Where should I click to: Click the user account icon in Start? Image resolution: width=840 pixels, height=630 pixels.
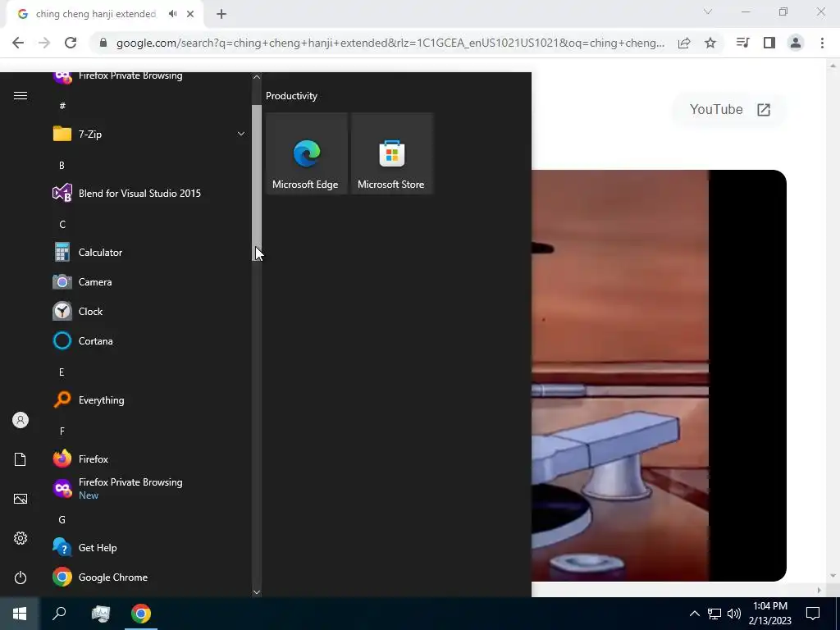21,420
